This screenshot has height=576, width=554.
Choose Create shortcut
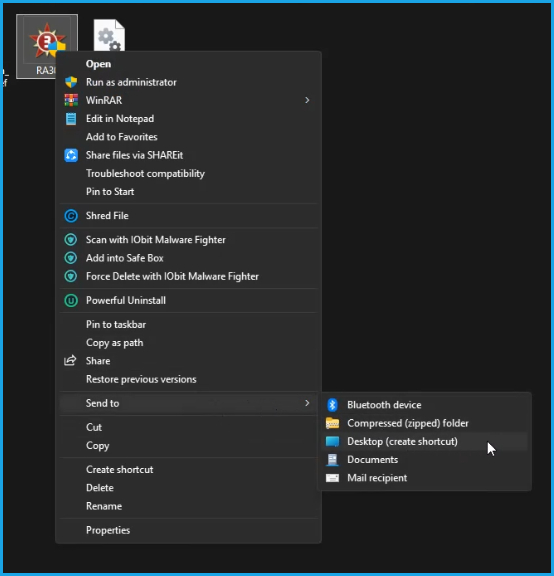click(x=188, y=469)
